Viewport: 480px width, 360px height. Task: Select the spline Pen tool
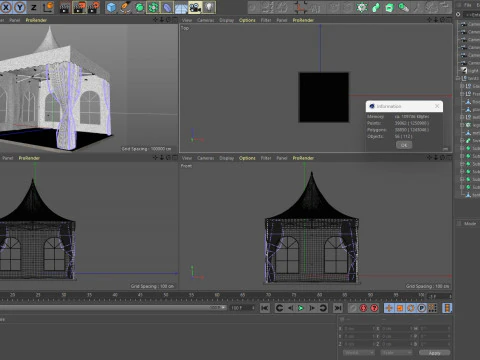click(125, 7)
